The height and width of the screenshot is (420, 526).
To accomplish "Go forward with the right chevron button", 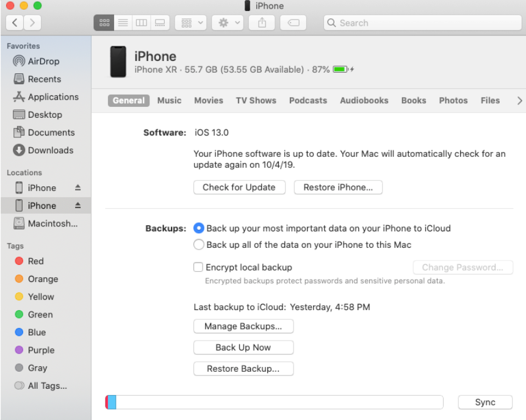I will [32, 23].
